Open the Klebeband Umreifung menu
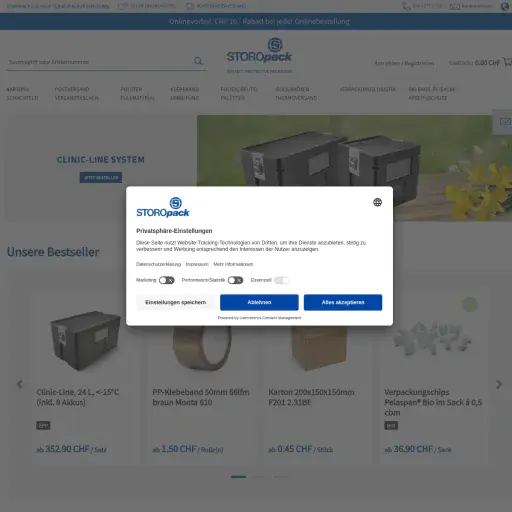 click(185, 94)
